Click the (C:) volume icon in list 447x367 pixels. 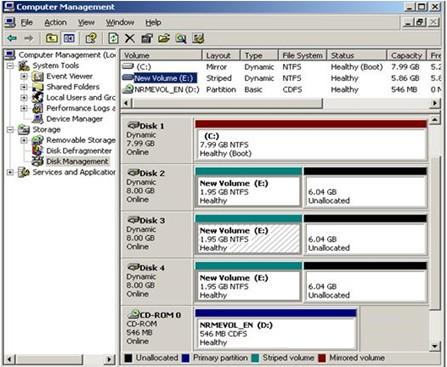pos(128,66)
